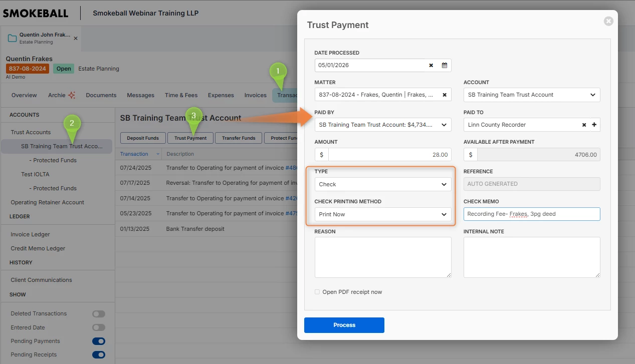
Task: Click the Deposit Funds button
Action: coord(143,138)
